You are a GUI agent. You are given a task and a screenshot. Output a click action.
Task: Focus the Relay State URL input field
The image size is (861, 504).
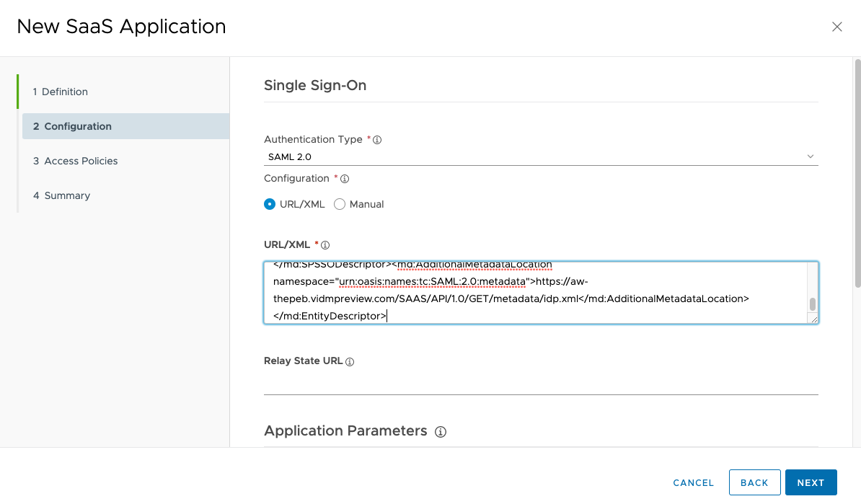(540, 384)
